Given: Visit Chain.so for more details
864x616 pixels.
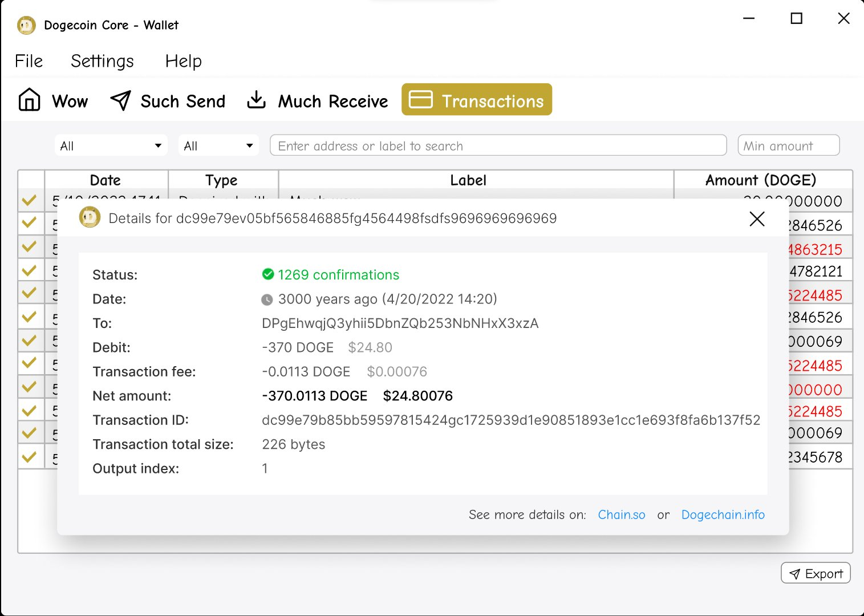Looking at the screenshot, I should click(x=621, y=514).
